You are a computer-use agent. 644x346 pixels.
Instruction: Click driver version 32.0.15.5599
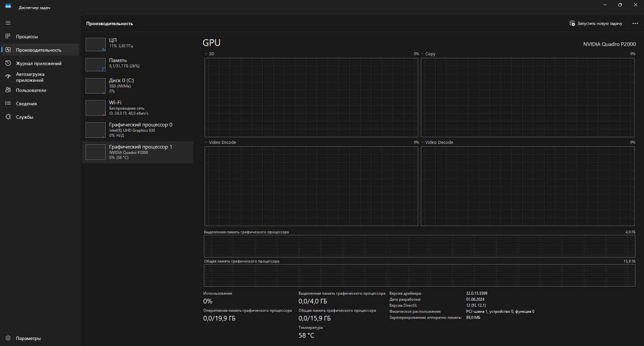point(477,293)
